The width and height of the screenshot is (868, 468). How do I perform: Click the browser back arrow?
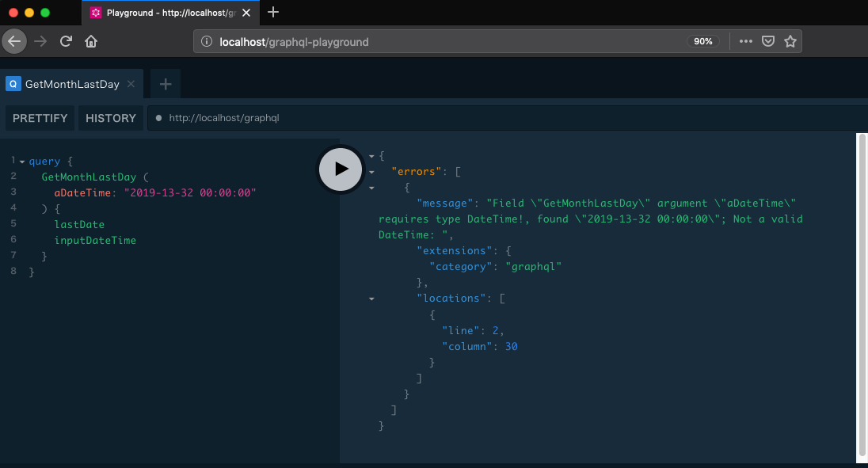pyautogui.click(x=14, y=41)
